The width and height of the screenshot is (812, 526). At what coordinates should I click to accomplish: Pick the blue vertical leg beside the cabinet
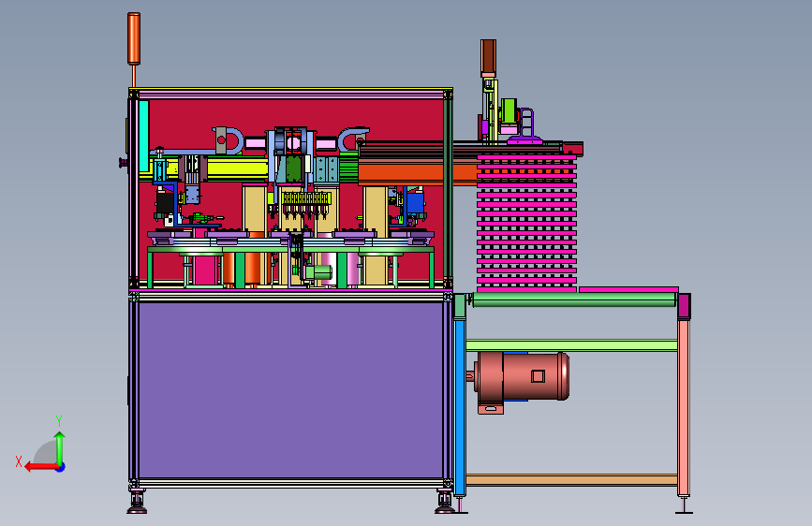tap(459, 406)
